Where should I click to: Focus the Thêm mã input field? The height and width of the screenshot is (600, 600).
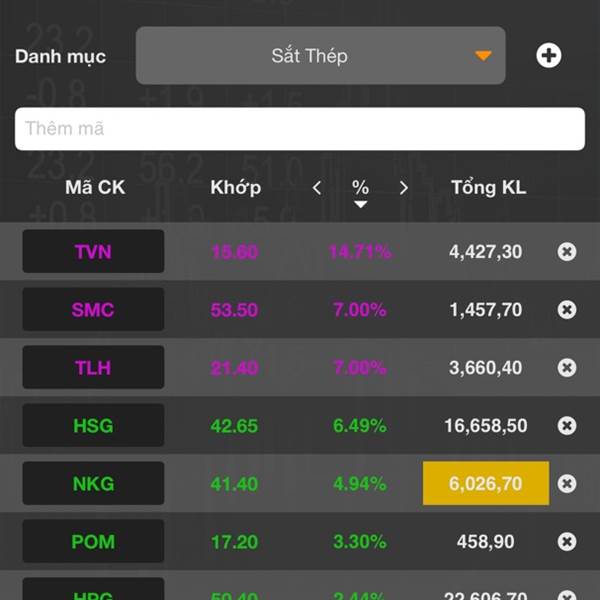coord(300,129)
